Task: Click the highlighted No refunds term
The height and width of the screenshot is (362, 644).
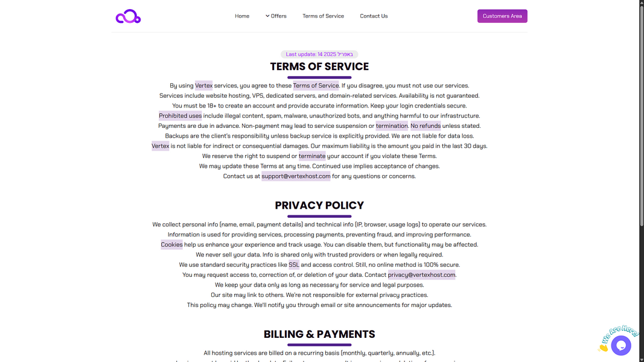Action: (426, 126)
